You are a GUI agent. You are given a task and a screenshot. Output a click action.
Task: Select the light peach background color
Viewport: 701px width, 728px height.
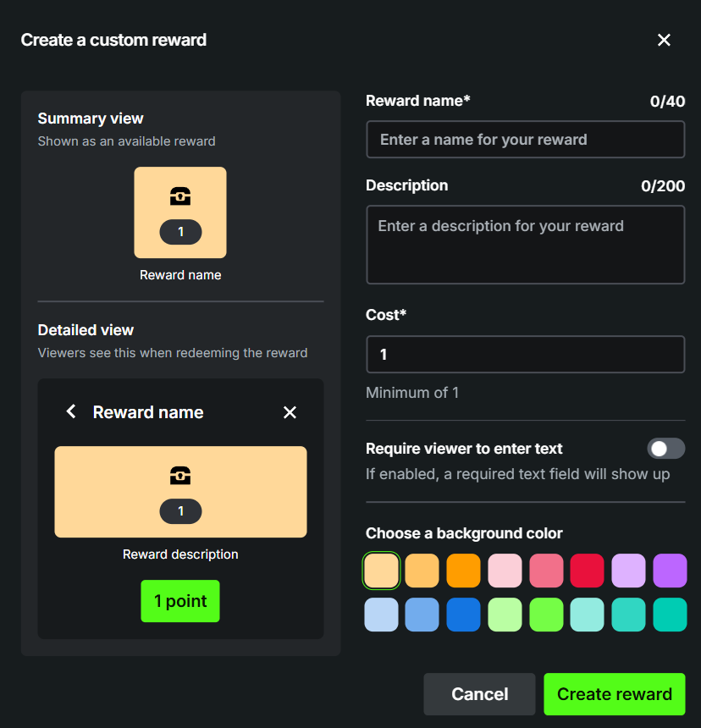[x=381, y=571]
